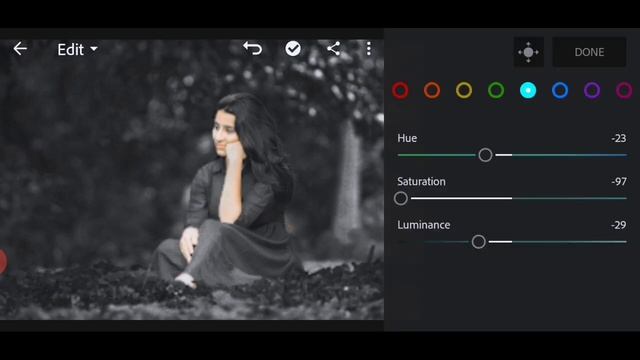
Task: Select the orange color channel
Action: pos(432,90)
